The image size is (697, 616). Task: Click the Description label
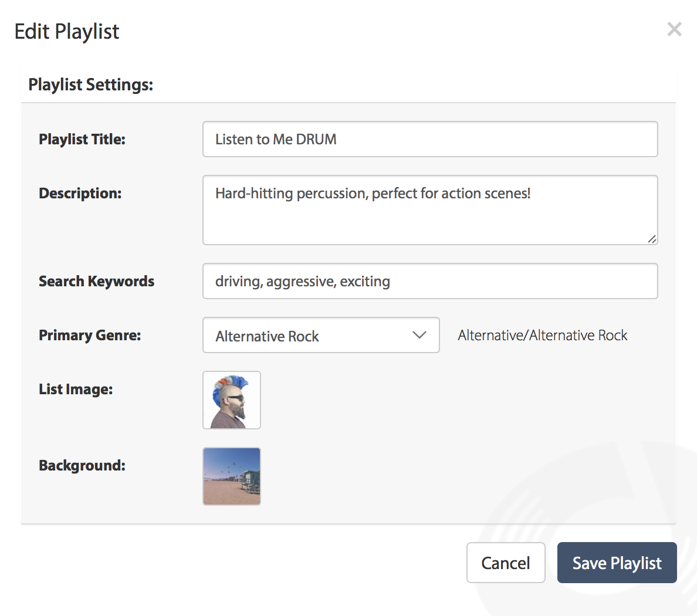tap(80, 194)
